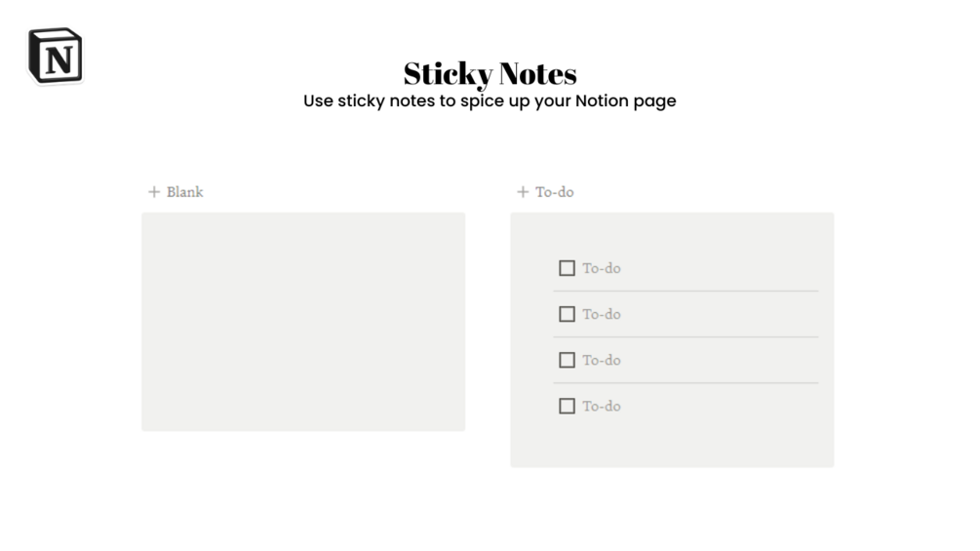Select the Blank template label
The width and height of the screenshot is (980, 551).
pos(184,192)
